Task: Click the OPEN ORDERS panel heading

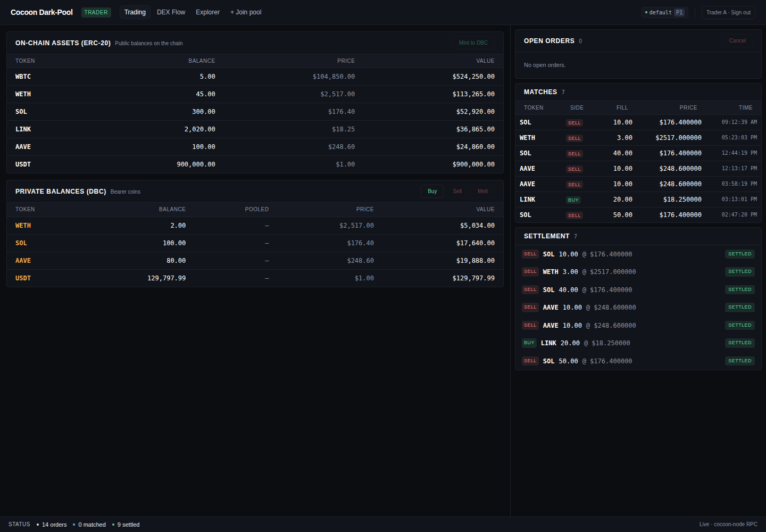Action: pos(549,41)
